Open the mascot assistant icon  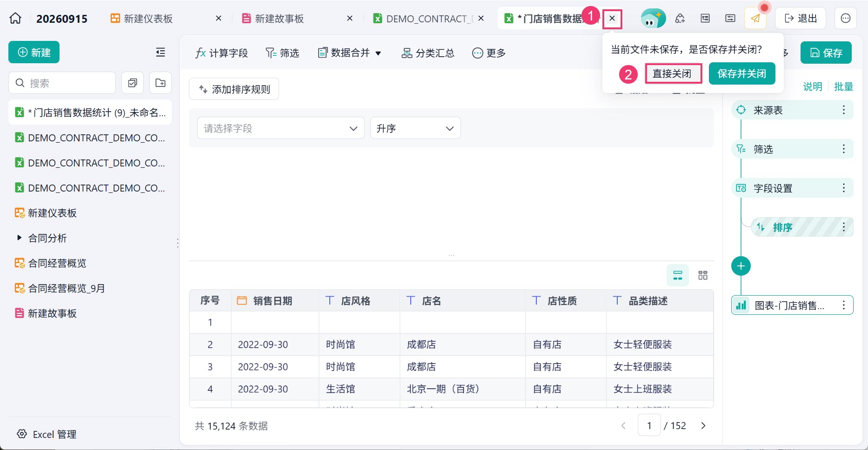coord(652,19)
